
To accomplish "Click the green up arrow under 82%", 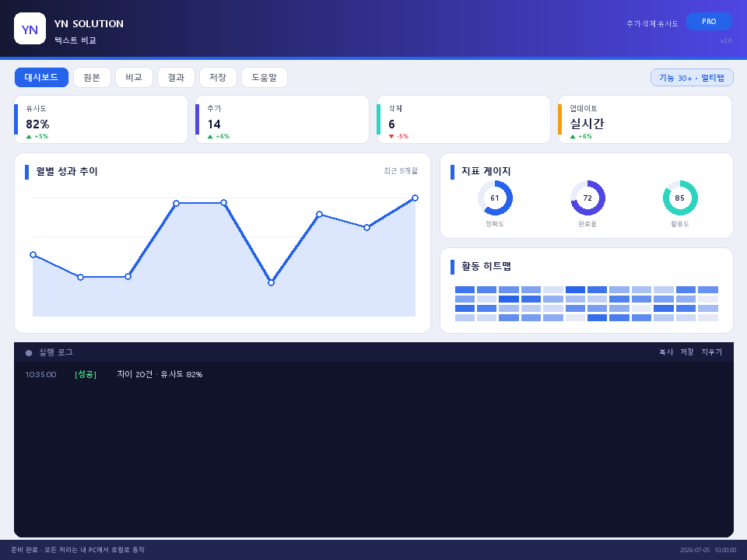I will tap(29, 137).
